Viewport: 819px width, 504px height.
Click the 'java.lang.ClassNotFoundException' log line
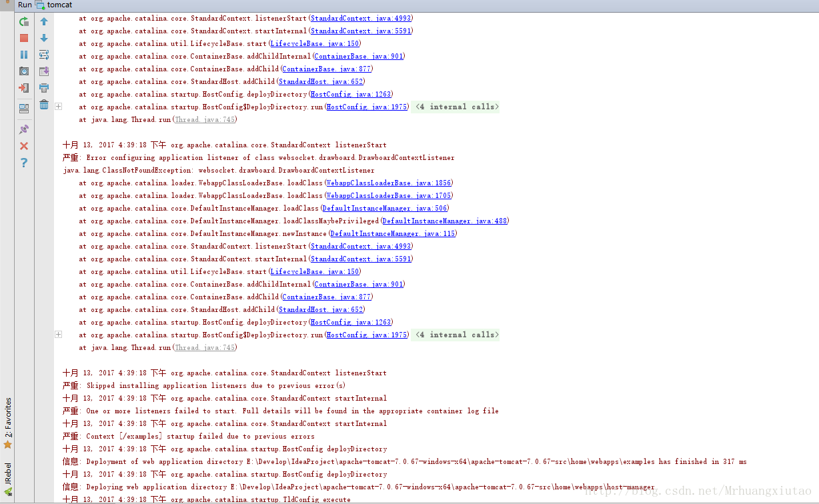click(x=219, y=170)
